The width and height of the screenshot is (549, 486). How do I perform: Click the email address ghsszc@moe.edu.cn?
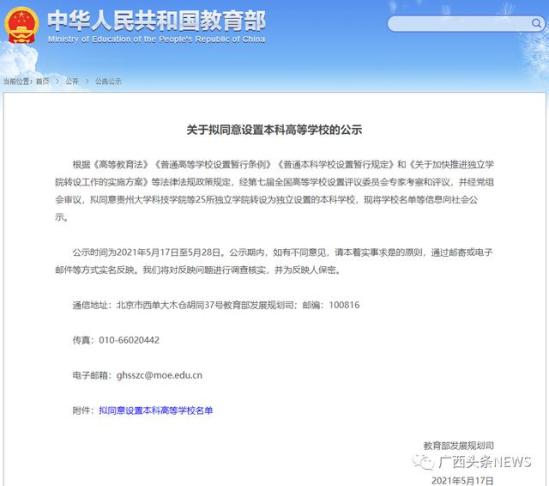[x=159, y=375]
